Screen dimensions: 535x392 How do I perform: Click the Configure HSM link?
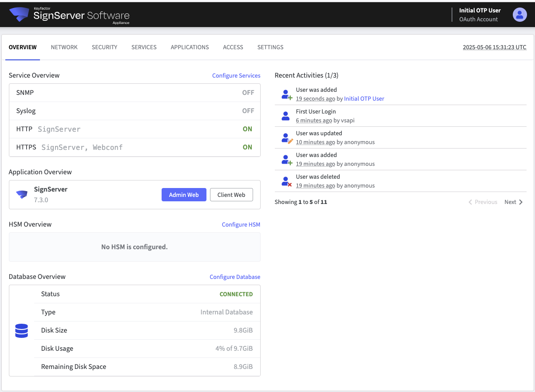click(x=241, y=225)
